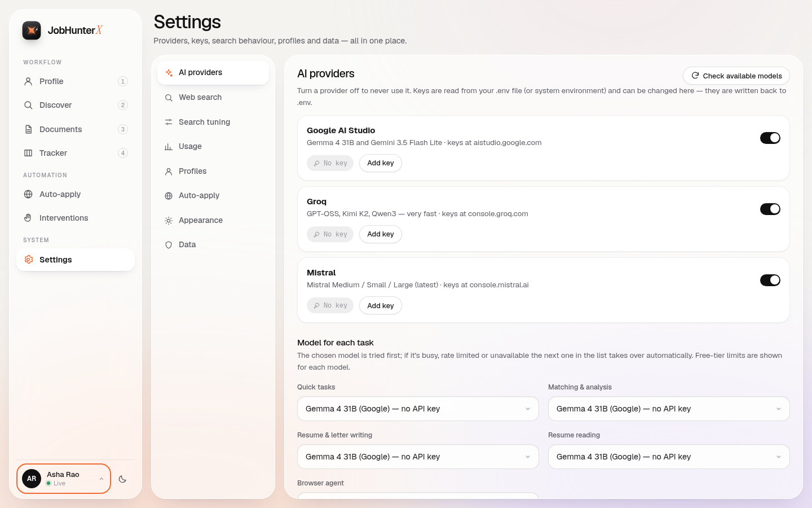Click the Groq No key badge
The width and height of the screenshot is (812, 508).
tap(330, 234)
